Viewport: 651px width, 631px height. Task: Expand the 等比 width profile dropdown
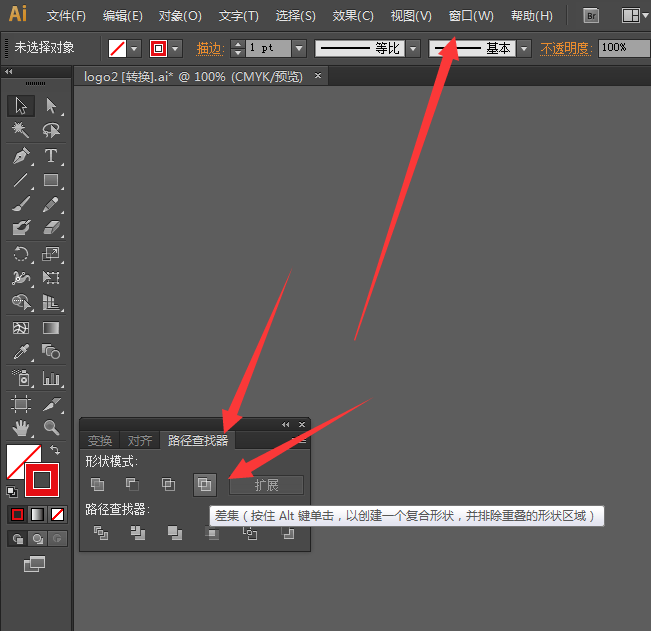(413, 48)
